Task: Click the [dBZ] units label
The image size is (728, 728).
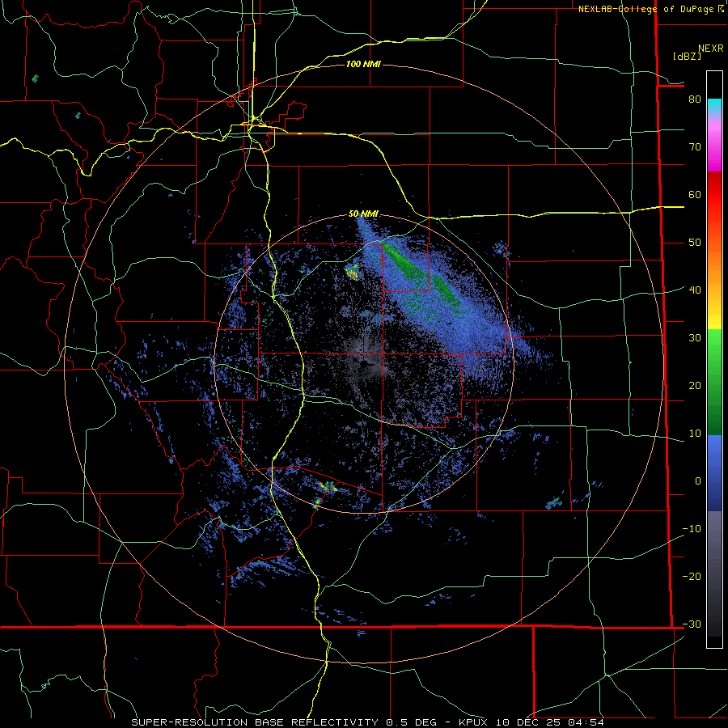Action: (x=687, y=56)
